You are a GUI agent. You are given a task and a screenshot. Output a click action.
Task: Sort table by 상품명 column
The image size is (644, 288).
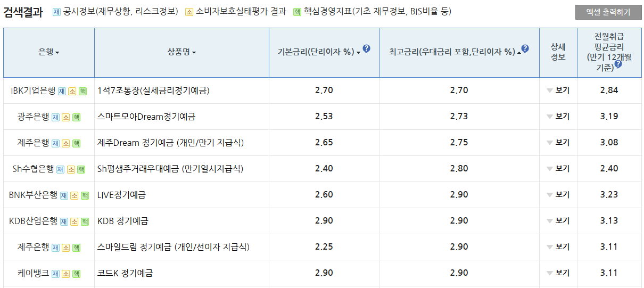pos(181,52)
